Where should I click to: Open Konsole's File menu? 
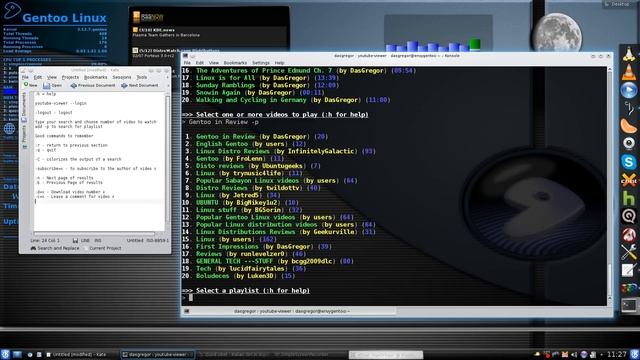[187, 63]
